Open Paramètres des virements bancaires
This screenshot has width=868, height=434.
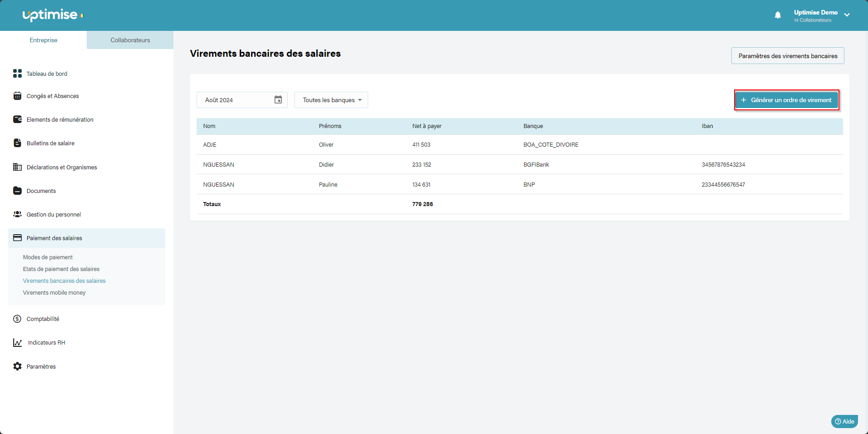pyautogui.click(x=787, y=56)
